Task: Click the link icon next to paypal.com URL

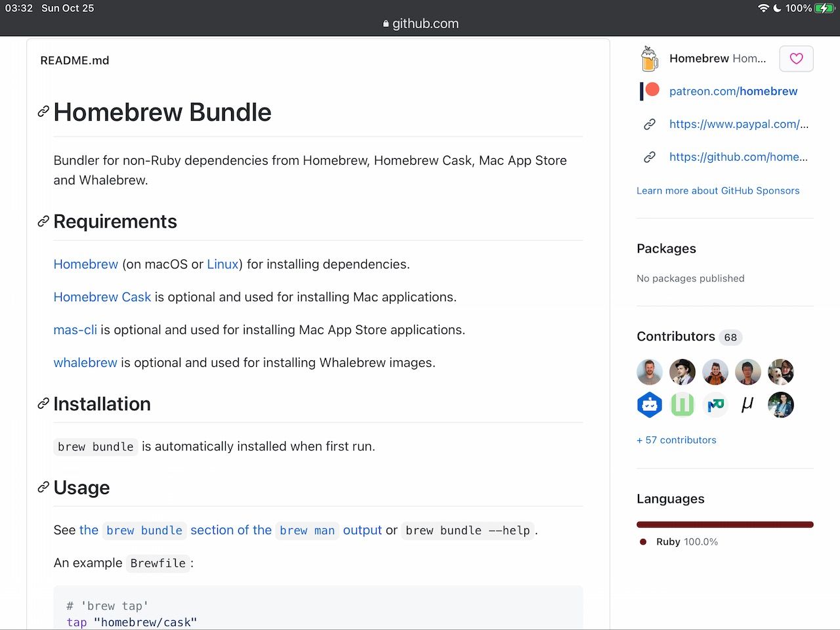Action: 649,124
